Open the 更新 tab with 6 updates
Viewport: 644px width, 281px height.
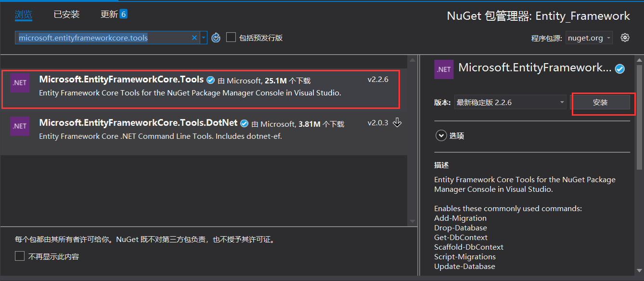click(x=113, y=14)
